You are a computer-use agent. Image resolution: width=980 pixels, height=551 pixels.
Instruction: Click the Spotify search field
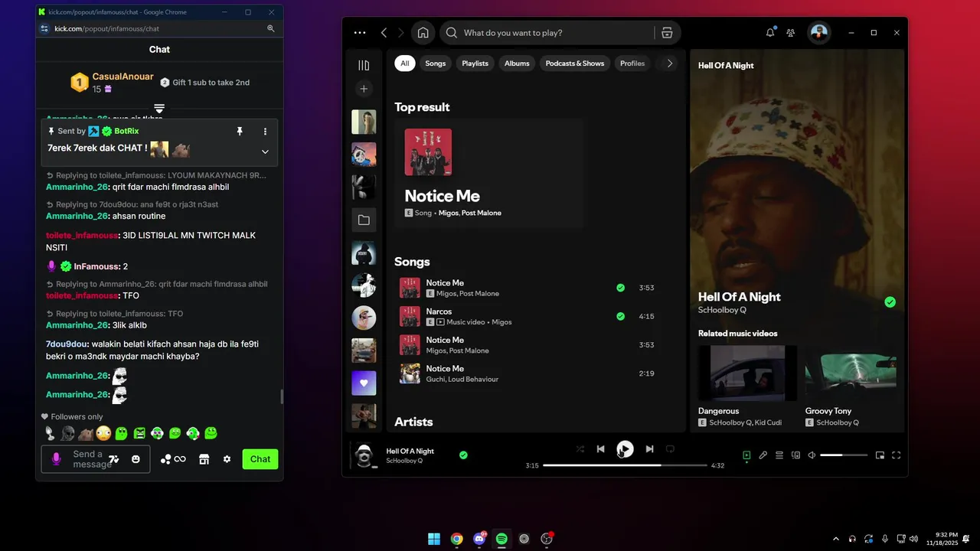[547, 33]
